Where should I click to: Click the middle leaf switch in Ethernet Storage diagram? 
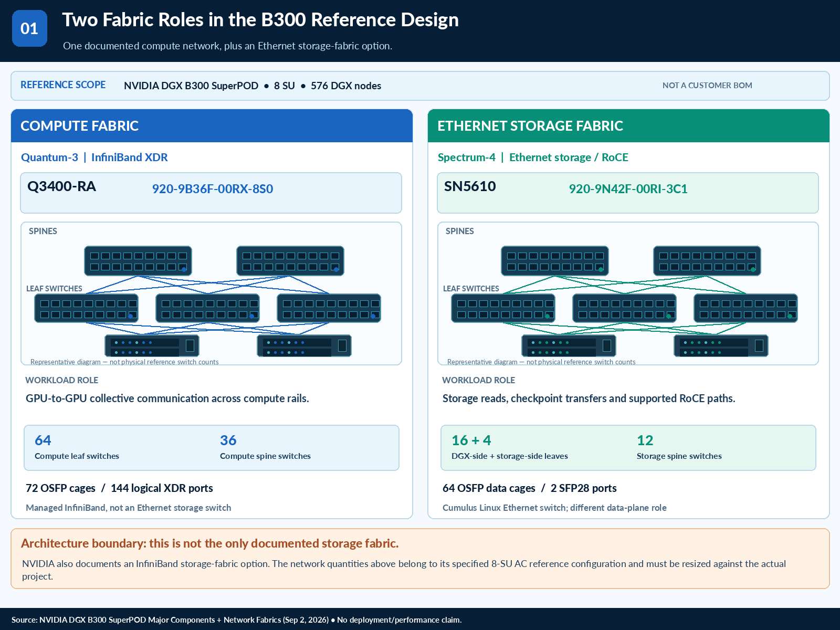pos(624,308)
